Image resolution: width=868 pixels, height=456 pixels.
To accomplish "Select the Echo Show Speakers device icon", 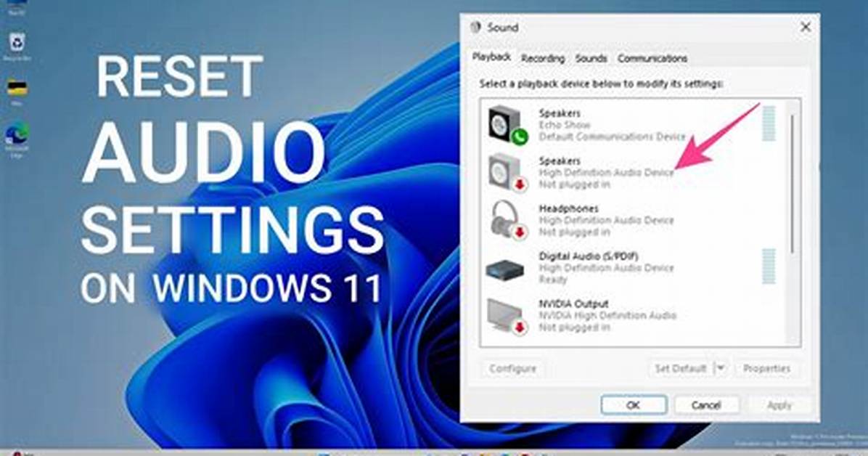I will click(x=507, y=125).
